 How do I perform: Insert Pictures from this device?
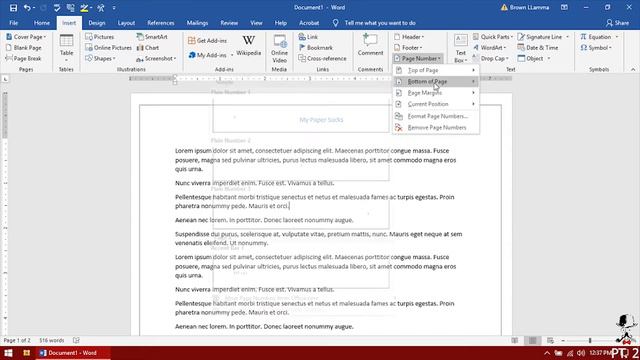click(x=100, y=37)
